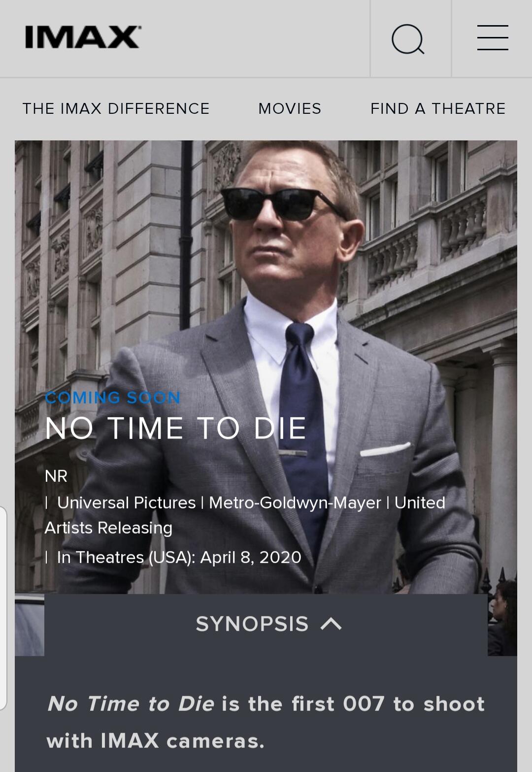Screen dimensions: 532x772
Task: Select the Universal Pictures studio text
Action: (x=127, y=503)
